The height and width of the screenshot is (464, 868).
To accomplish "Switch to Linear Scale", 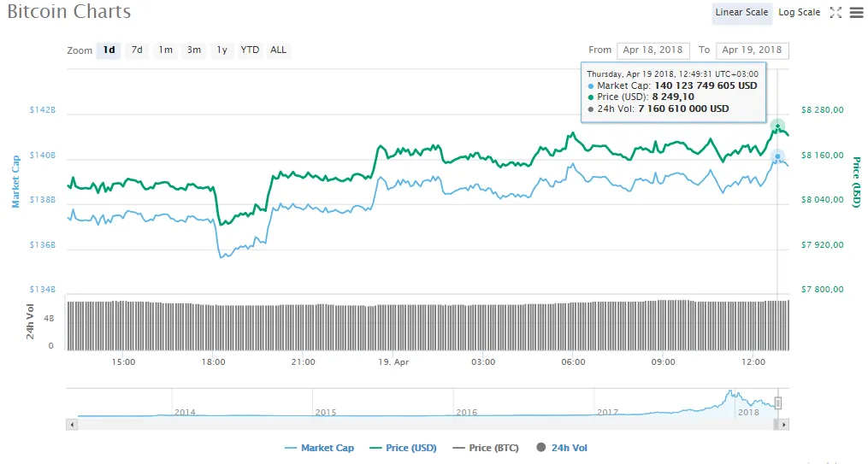I will point(741,13).
